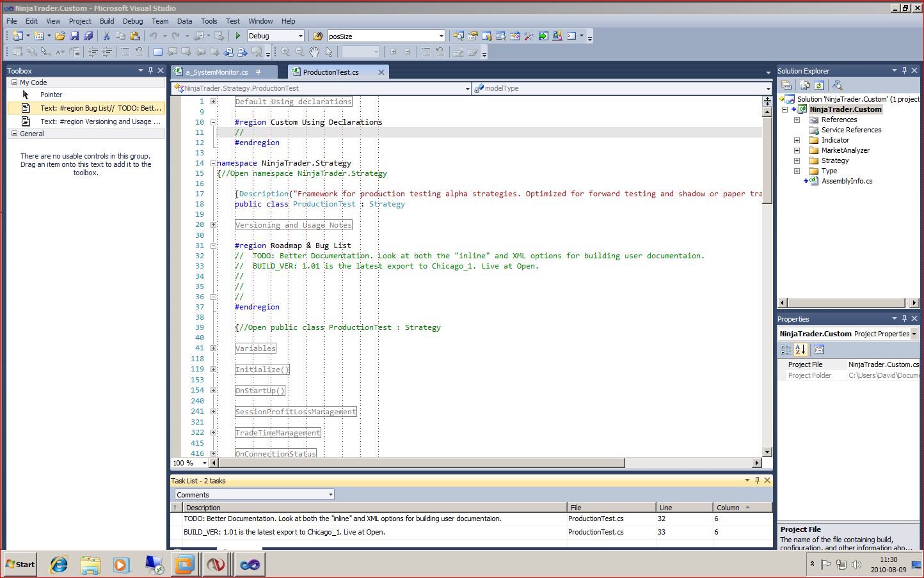
Task: Select the Pan hand tool icon
Action: [x=314, y=52]
